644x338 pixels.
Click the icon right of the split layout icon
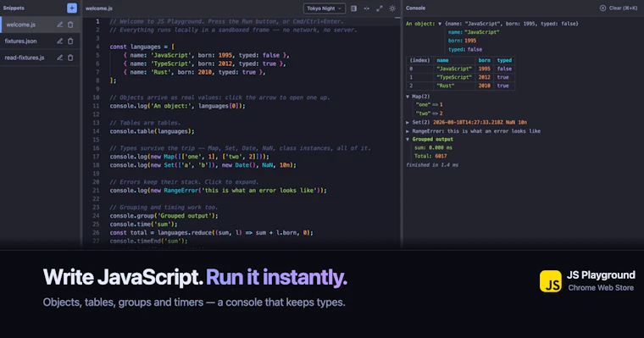(x=366, y=8)
